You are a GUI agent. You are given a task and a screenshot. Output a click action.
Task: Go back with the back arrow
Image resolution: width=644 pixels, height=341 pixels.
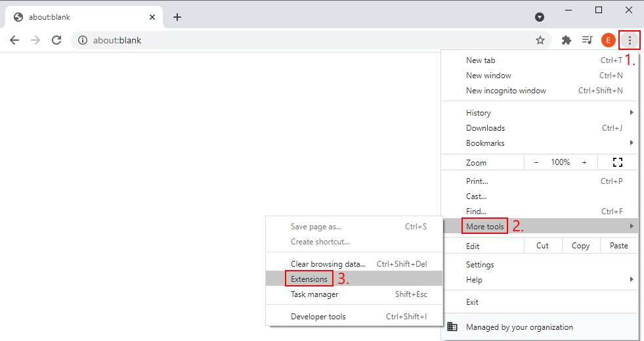pos(14,40)
